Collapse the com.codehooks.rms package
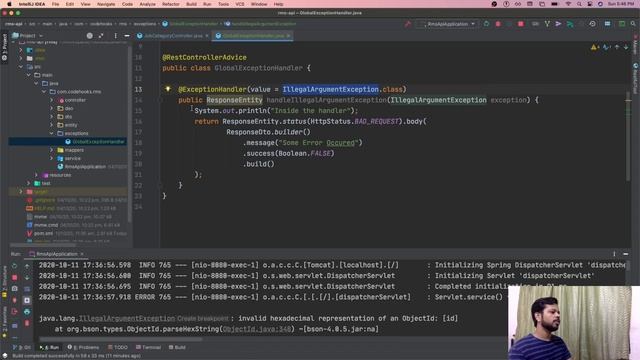Viewport: 640px width, 360px height. pyautogui.click(x=44, y=92)
